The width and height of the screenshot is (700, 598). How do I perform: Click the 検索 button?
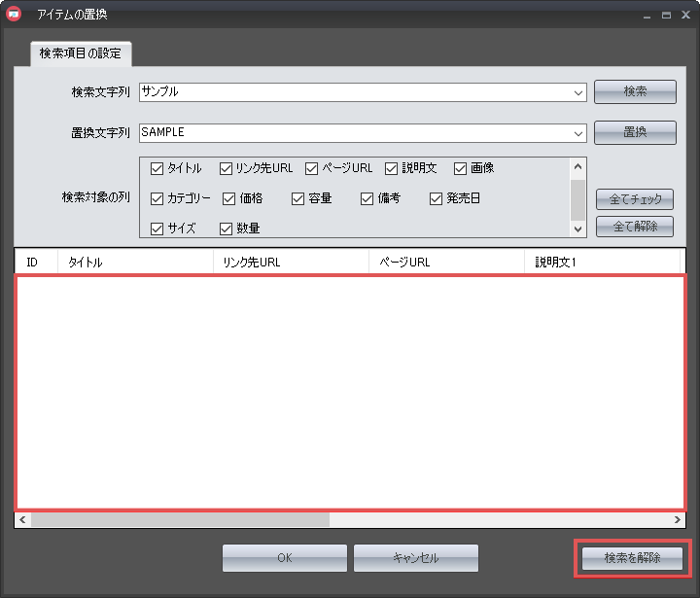point(635,91)
